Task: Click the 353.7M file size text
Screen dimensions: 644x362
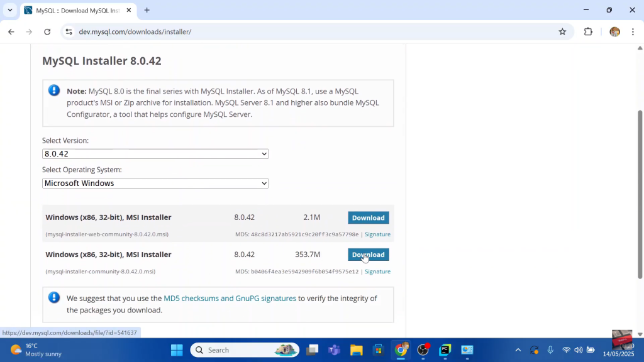Action: 307,255
